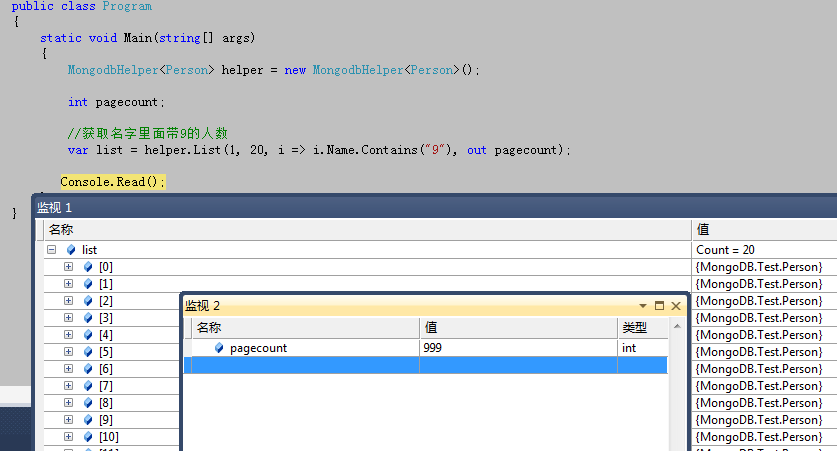Click the variable icon next to [2]
837x451 pixels.
[x=87, y=301]
